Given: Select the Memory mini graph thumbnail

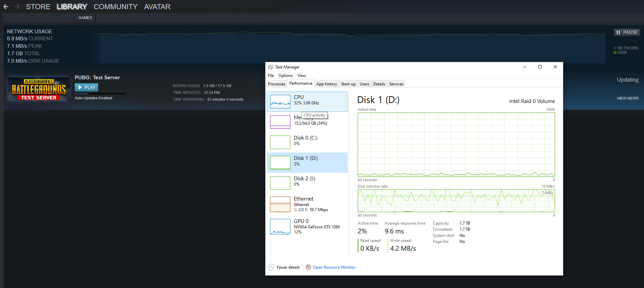Looking at the screenshot, I should [280, 122].
